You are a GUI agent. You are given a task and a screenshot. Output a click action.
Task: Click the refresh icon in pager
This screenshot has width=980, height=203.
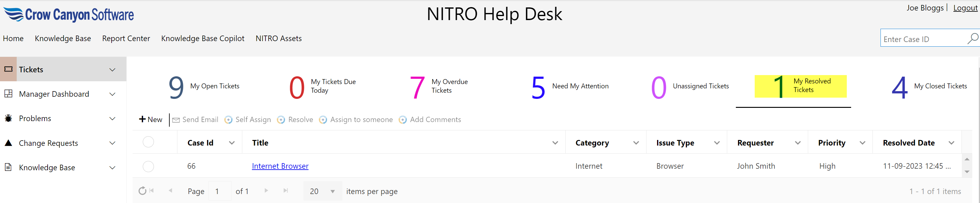(142, 191)
